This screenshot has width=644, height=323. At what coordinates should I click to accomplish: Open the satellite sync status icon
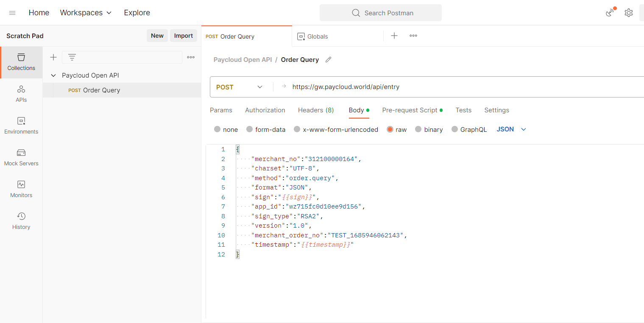point(610,12)
